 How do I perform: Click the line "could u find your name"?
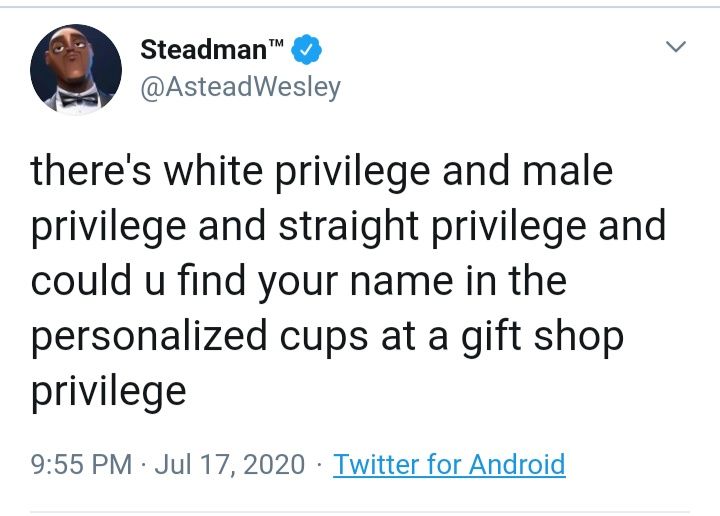coord(299,281)
